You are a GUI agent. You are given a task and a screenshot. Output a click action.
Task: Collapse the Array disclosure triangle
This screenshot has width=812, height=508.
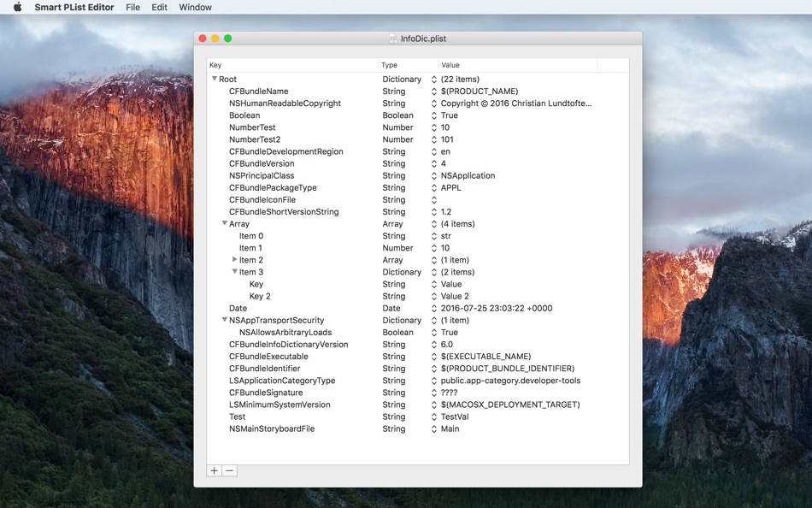coord(225,223)
